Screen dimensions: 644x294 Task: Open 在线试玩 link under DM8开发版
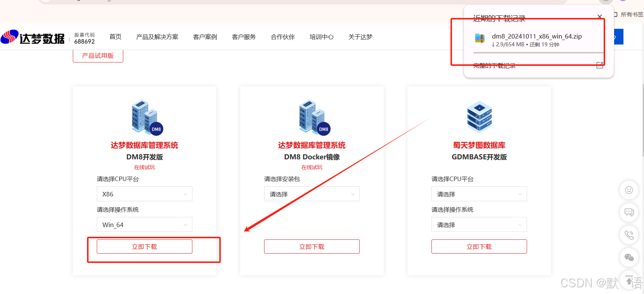pyautogui.click(x=145, y=167)
